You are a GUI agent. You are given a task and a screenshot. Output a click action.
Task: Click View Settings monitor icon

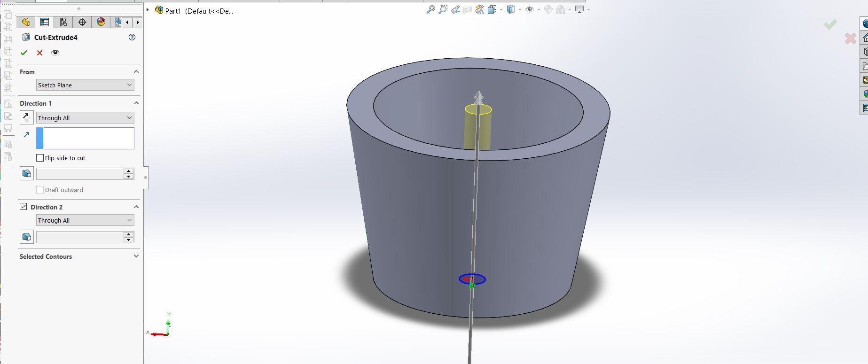[x=579, y=9]
